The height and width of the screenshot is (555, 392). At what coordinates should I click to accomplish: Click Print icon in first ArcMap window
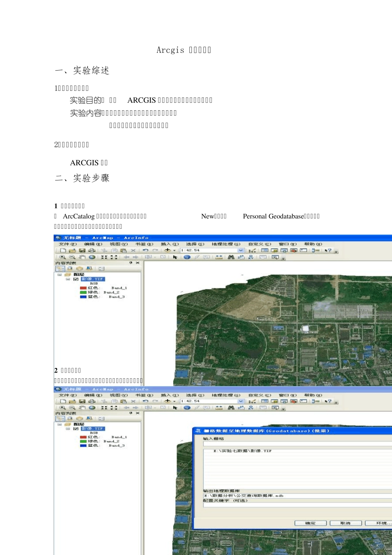click(92, 250)
